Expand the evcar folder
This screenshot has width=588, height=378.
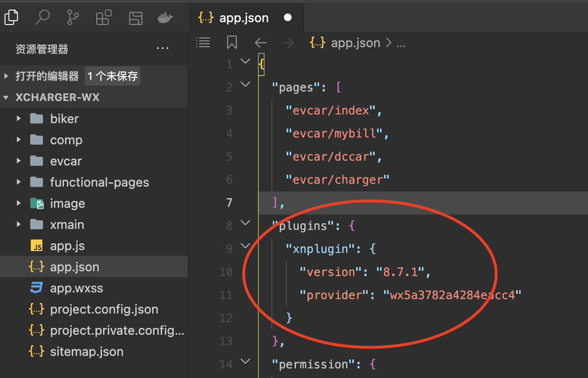[94, 161]
